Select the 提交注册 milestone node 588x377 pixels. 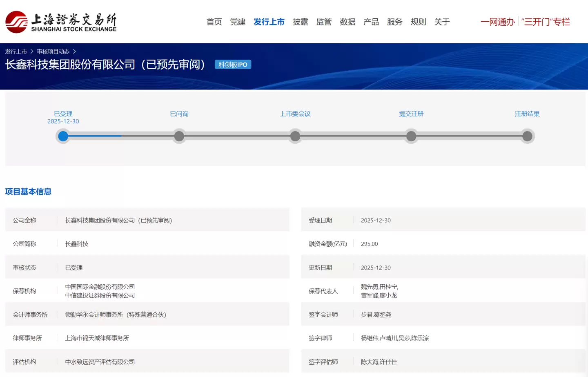click(411, 136)
